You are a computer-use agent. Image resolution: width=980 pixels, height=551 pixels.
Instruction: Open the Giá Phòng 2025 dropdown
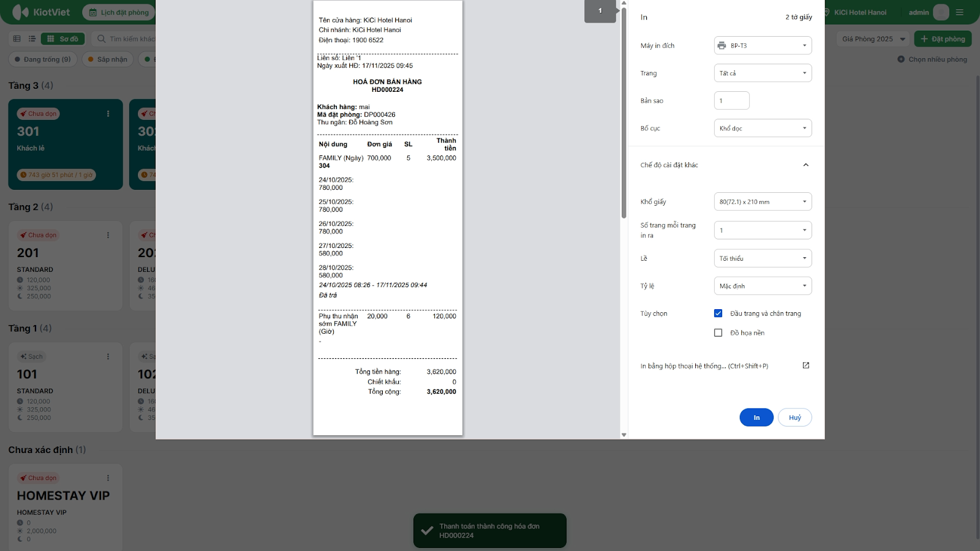pyautogui.click(x=873, y=39)
